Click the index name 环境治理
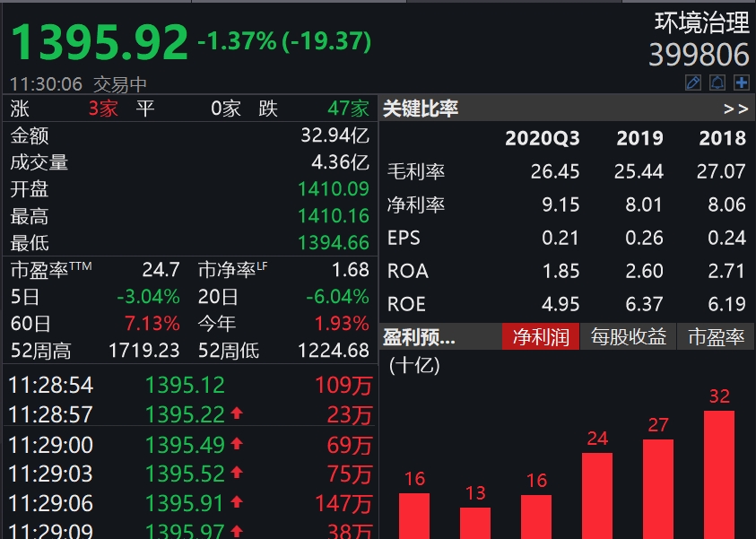This screenshot has width=756, height=539. 701,24
